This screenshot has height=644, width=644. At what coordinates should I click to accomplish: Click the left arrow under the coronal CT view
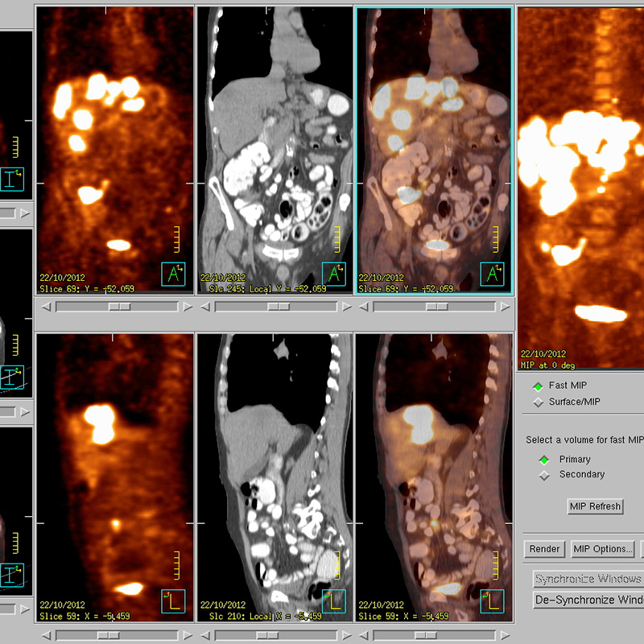point(205,307)
